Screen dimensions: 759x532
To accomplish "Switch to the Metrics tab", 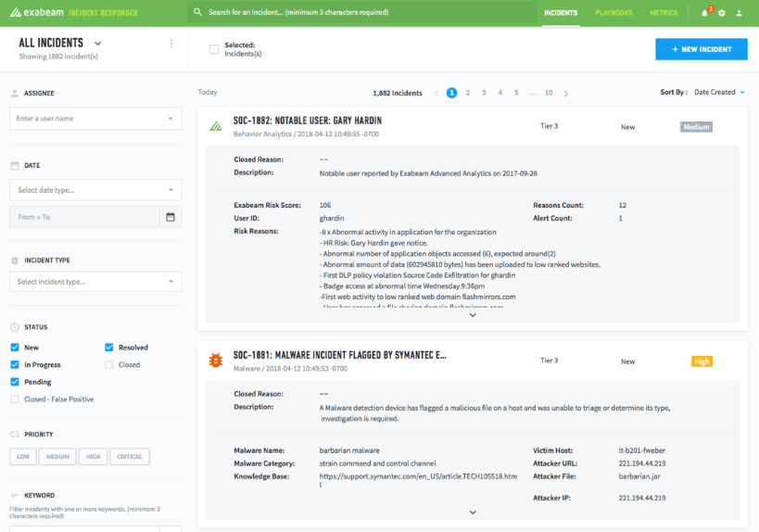I will (x=664, y=13).
